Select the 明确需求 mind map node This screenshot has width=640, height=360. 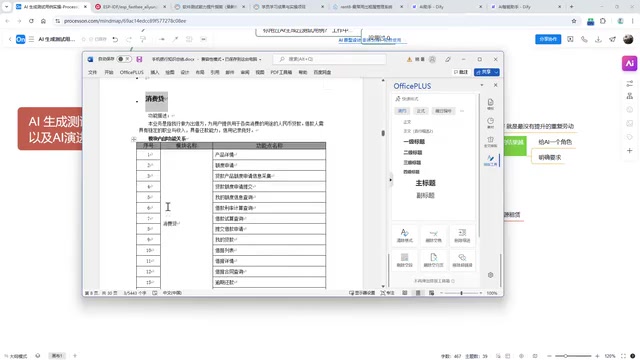pyautogui.click(x=549, y=157)
